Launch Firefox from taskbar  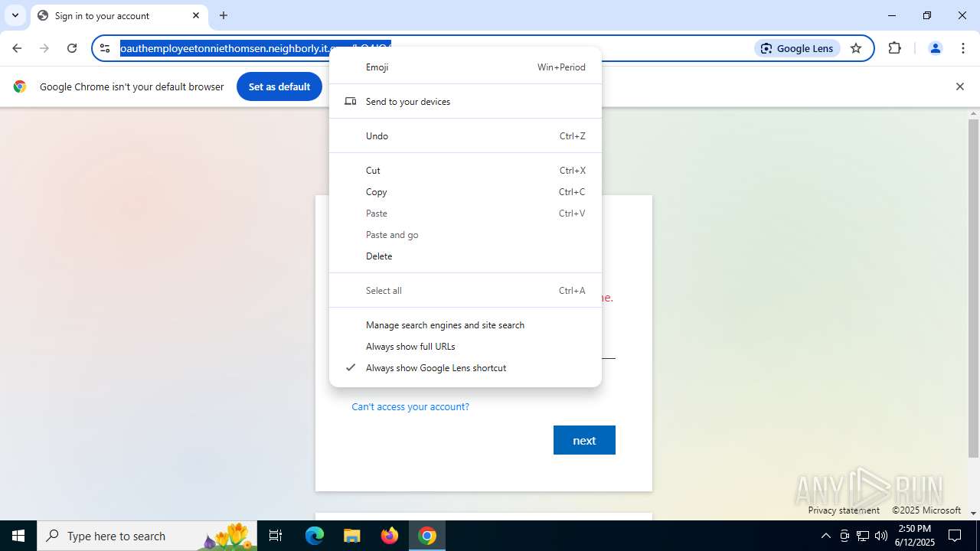[390, 536]
